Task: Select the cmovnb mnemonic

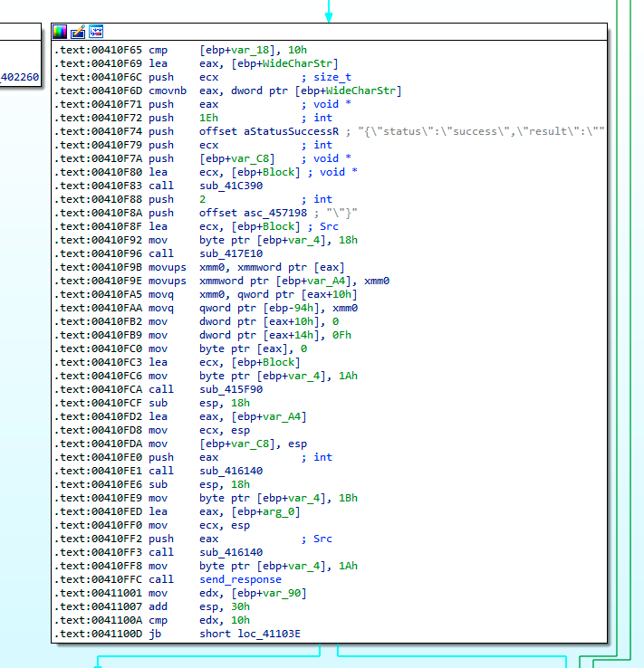Action: [165, 91]
